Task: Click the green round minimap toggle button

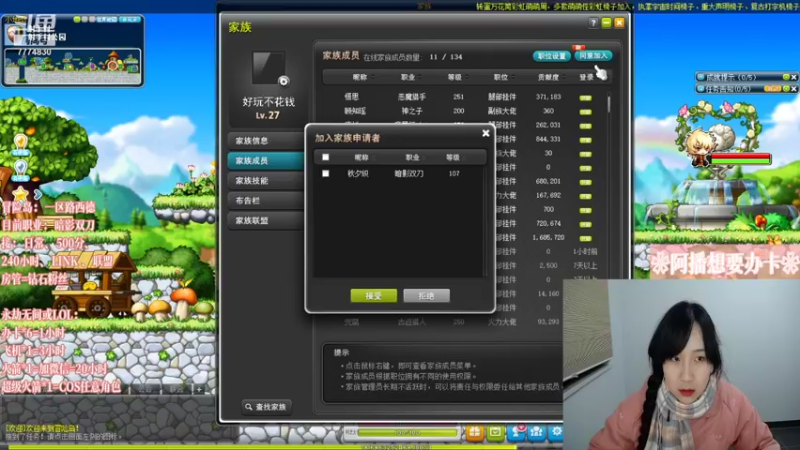Action: click(77, 19)
